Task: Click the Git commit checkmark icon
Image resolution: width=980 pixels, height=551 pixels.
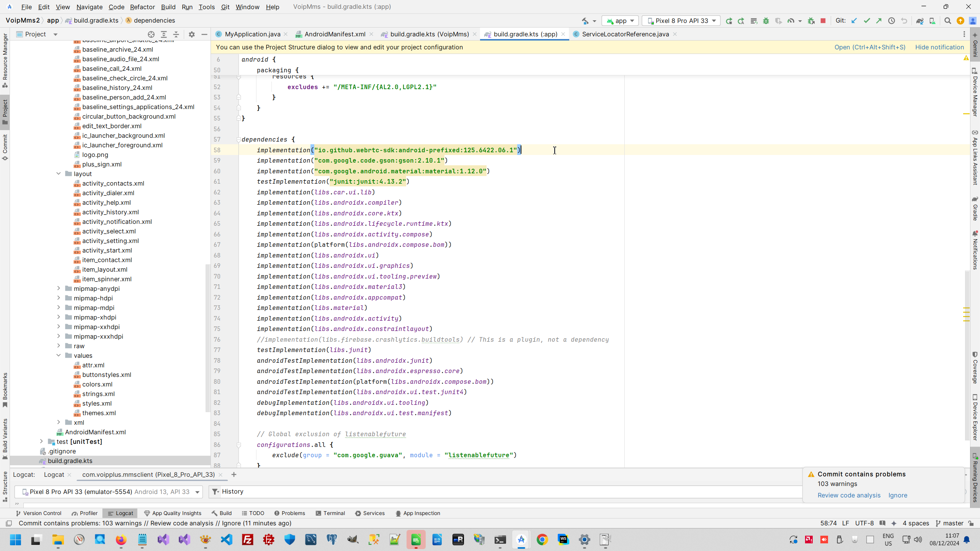Action: click(x=867, y=21)
